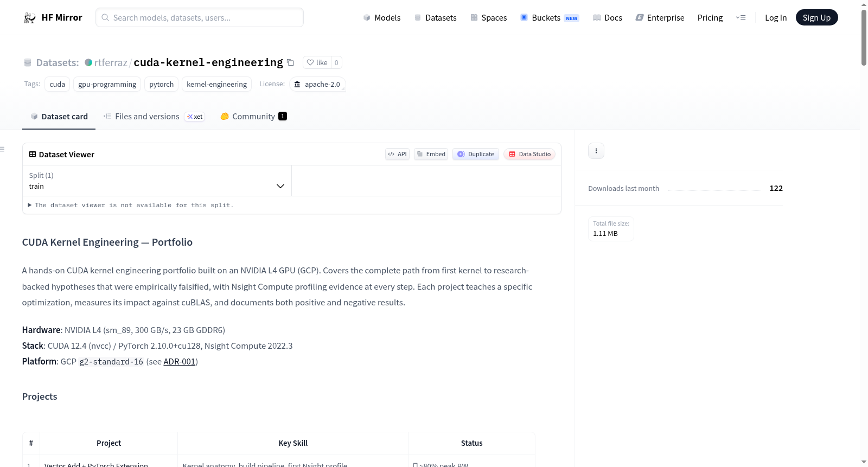Go to Spaces in navigation

(x=489, y=18)
